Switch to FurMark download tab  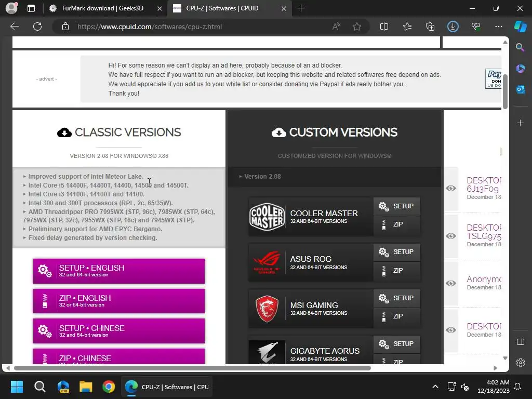102,8
